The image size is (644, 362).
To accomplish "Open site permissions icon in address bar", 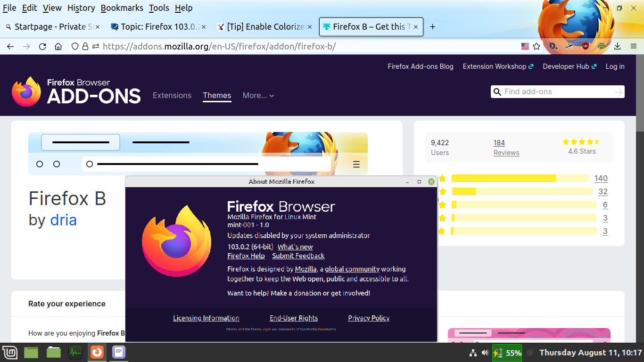I will (96, 46).
